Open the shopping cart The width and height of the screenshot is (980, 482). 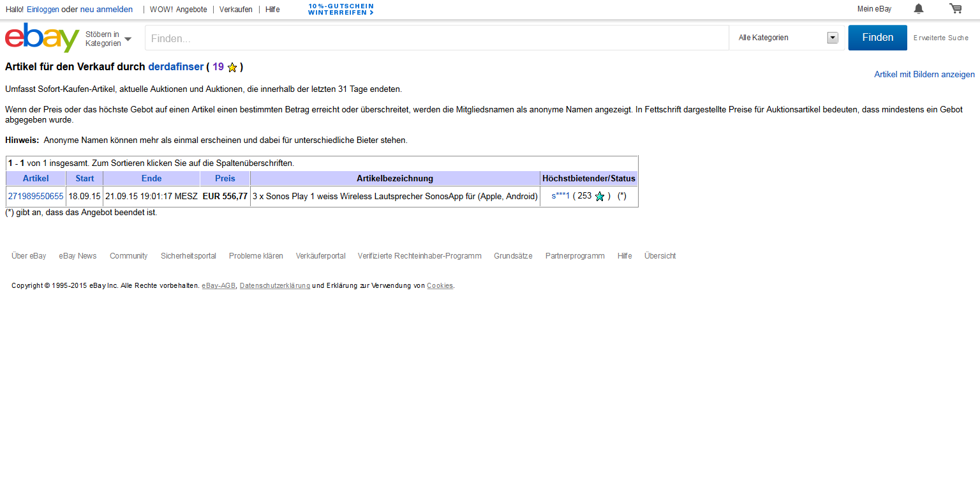tap(955, 9)
